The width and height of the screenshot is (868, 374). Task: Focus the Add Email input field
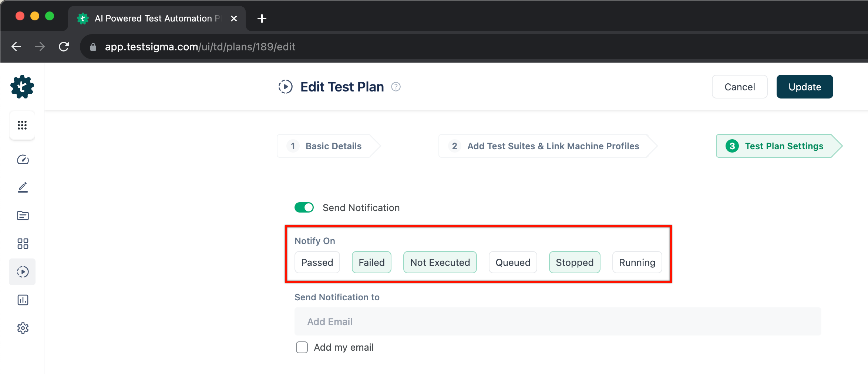click(x=558, y=321)
